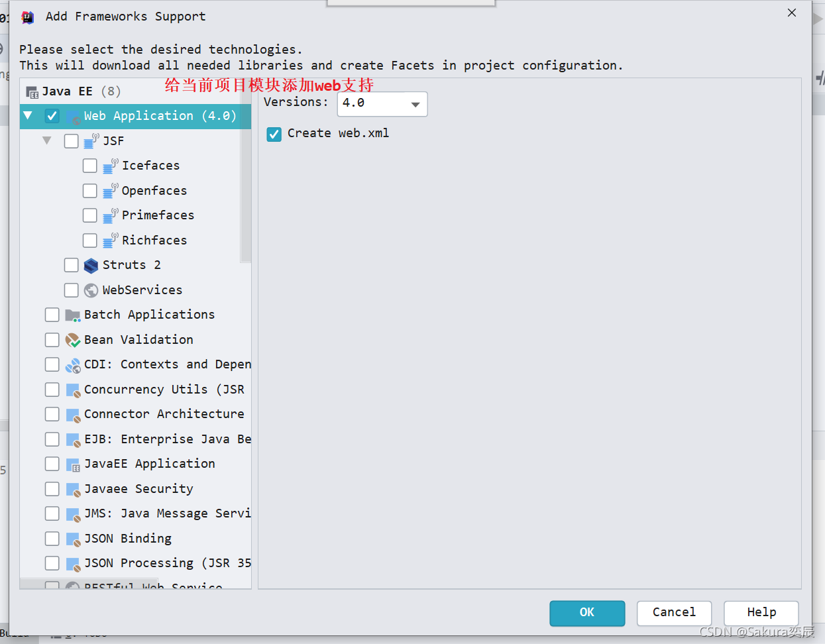This screenshot has width=825, height=644.
Task: Click the Bean Validation icon
Action: click(x=73, y=340)
